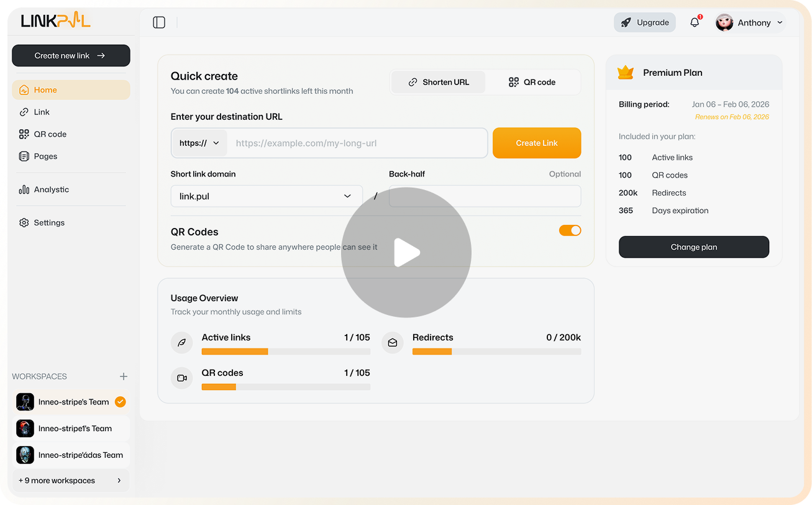Viewport: 812px width, 505px height.
Task: Click the Upgrade rocket button
Action: (x=645, y=22)
